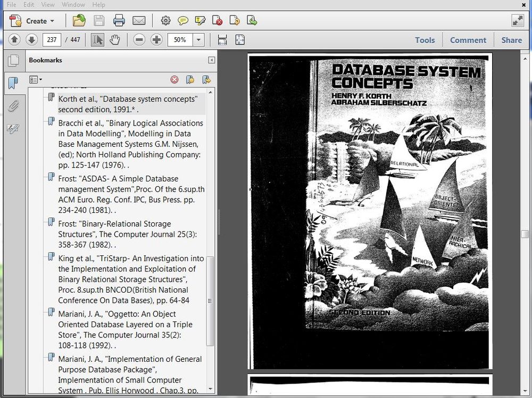Zoom in with the plus button

(156, 40)
